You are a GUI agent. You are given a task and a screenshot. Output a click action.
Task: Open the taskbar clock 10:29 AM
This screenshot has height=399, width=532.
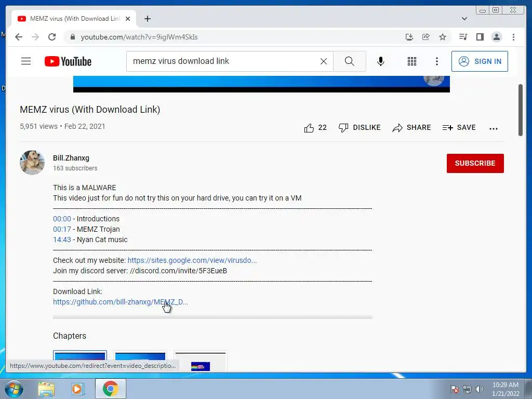pyautogui.click(x=505, y=389)
